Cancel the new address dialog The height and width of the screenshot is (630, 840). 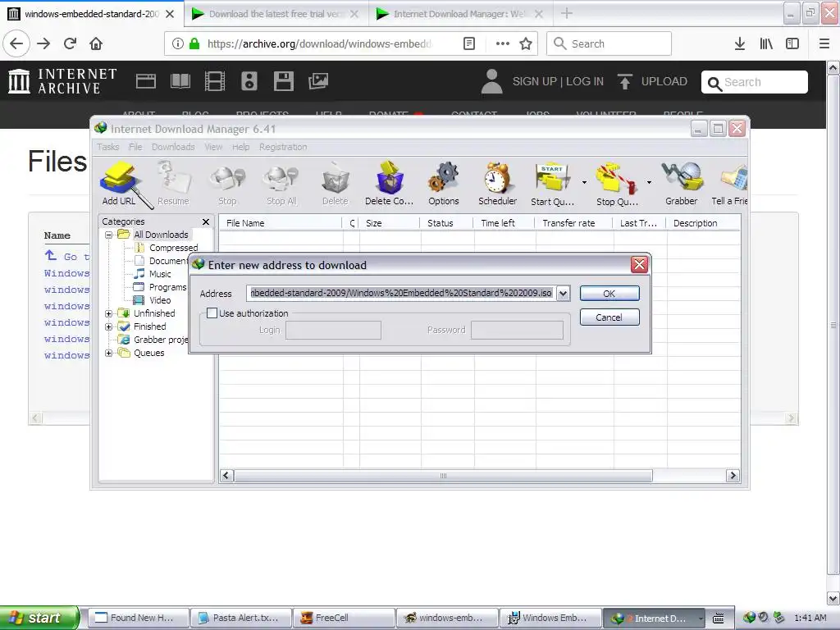coord(609,317)
